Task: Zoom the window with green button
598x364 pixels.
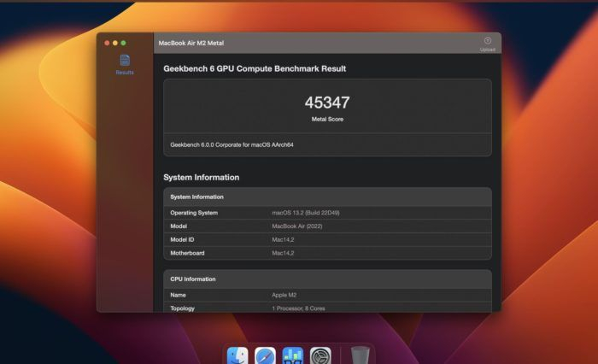Action: click(123, 43)
